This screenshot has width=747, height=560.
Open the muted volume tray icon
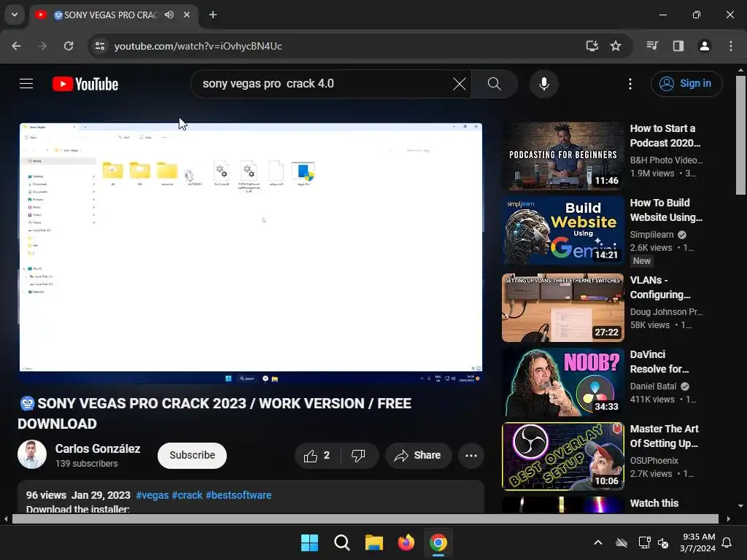pos(662,542)
